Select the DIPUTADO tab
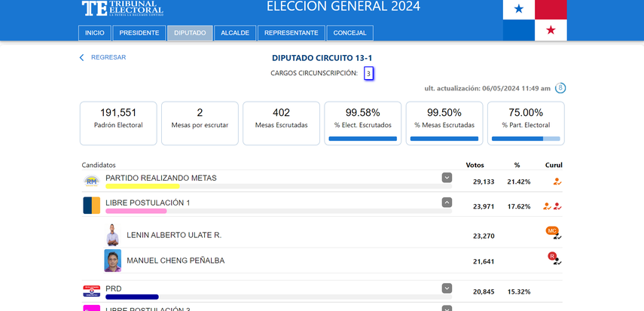Image resolution: width=644 pixels, height=311 pixels. tap(190, 33)
